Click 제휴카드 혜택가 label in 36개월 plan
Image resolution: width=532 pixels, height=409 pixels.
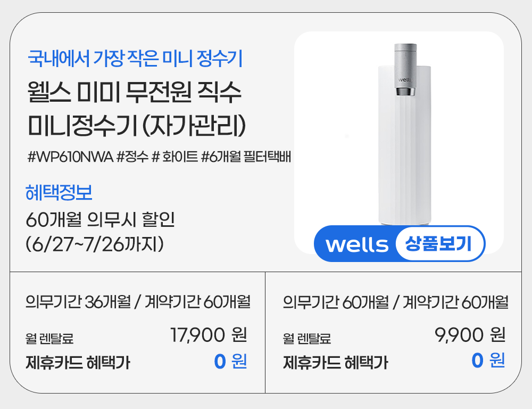coord(78,363)
